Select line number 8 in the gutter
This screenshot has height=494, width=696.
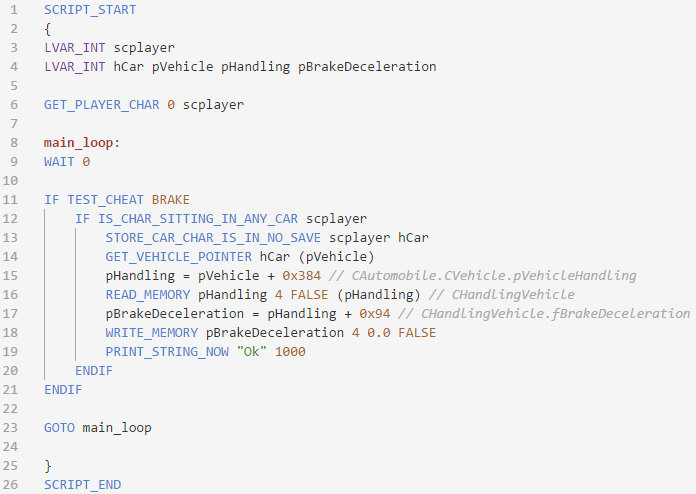tap(14, 142)
